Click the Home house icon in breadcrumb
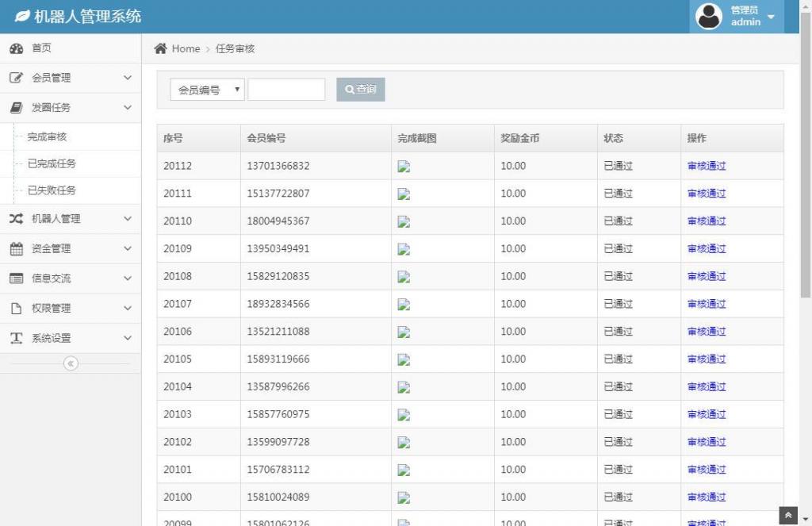 pos(159,48)
